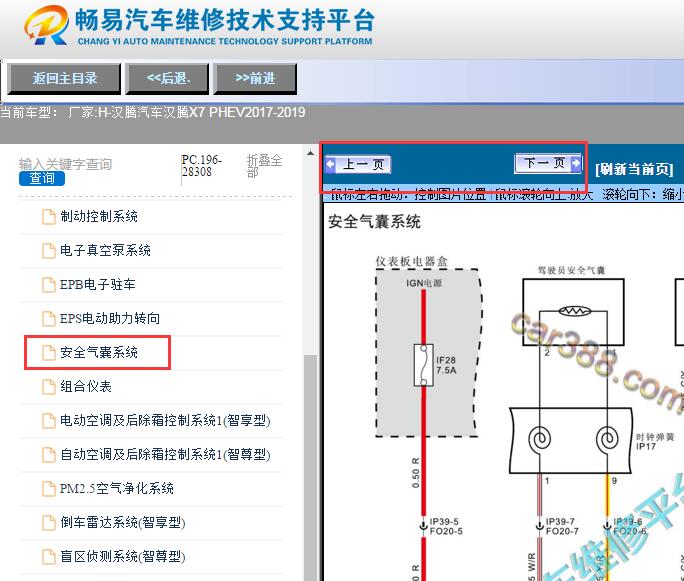
Task: Click the IP39-5 FO20-5 connector label
Action: click(446, 526)
